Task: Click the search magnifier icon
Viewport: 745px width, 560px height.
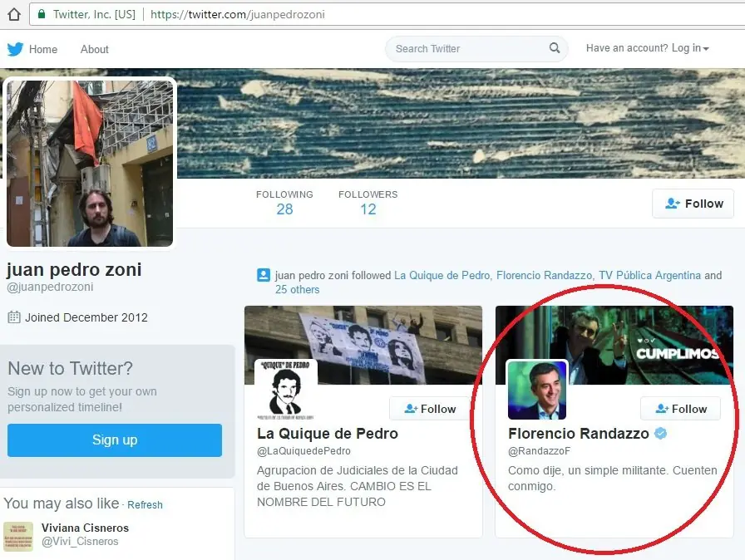Action: 555,48
